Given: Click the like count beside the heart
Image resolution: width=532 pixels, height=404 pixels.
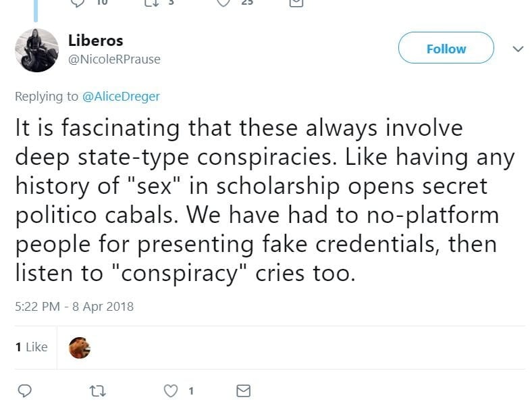Looking at the screenshot, I should click(x=191, y=390).
